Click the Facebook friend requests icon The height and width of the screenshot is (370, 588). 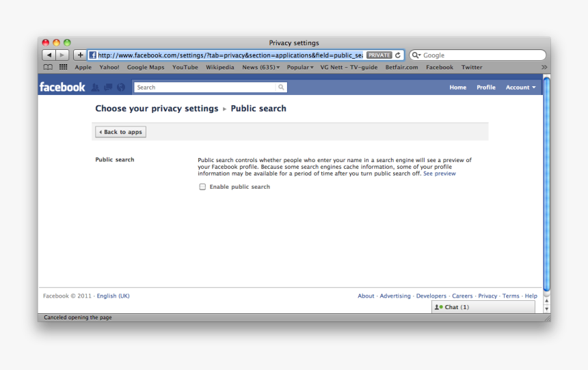[x=95, y=88]
